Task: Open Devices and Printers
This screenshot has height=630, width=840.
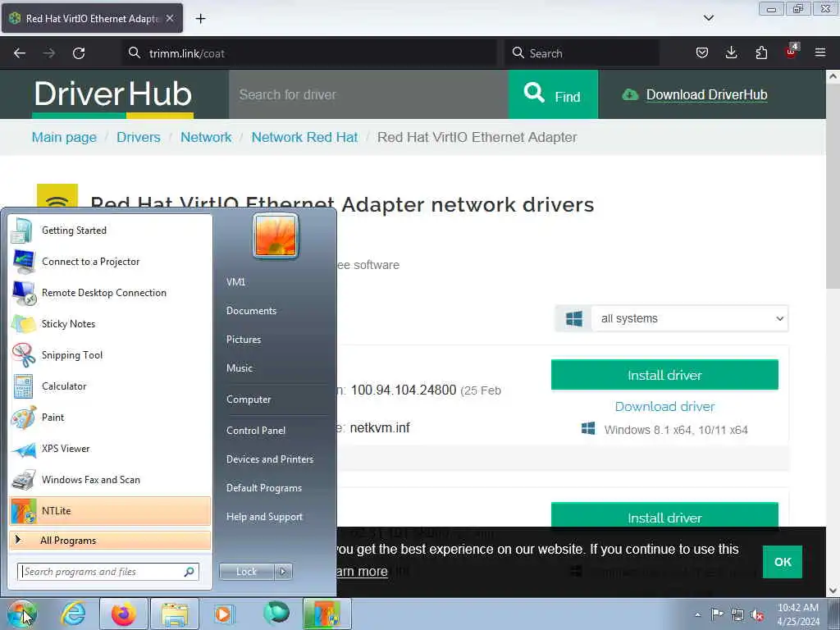Action: coord(269,459)
